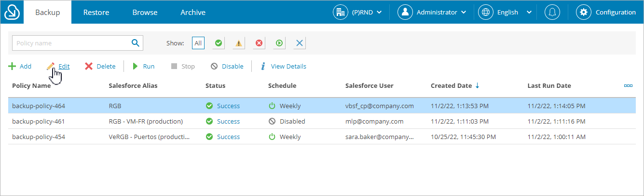Open Success status link for backup-policy-461
644x196 pixels.
228,121
